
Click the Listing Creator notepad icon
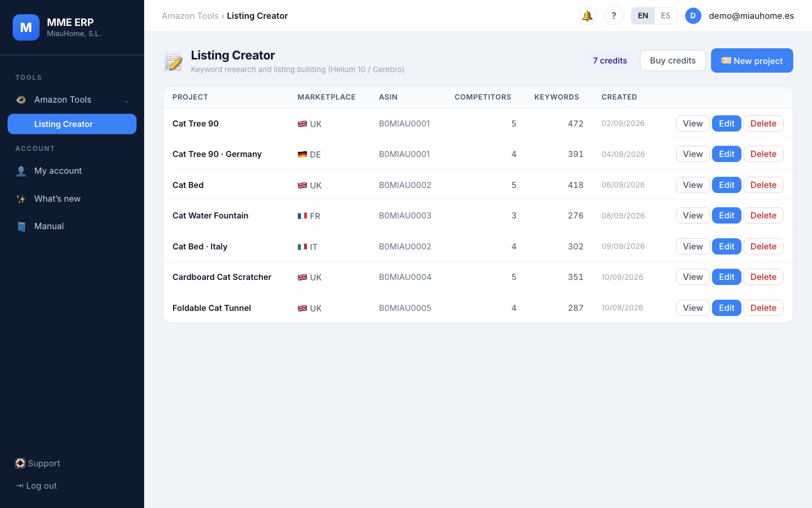point(174,61)
